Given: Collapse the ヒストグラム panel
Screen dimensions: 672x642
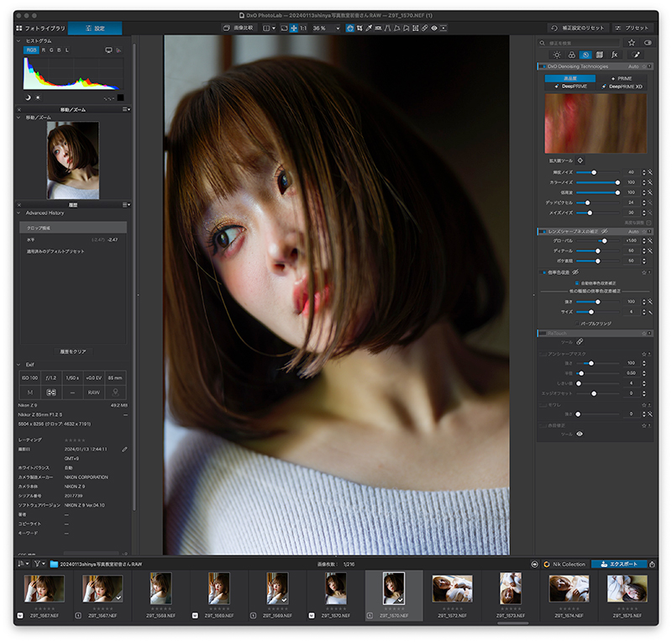Looking at the screenshot, I should pyautogui.click(x=19, y=40).
